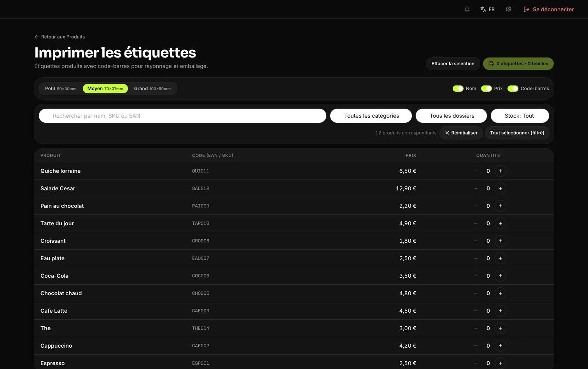
Task: Open the notifications bell icon
Action: tap(467, 9)
